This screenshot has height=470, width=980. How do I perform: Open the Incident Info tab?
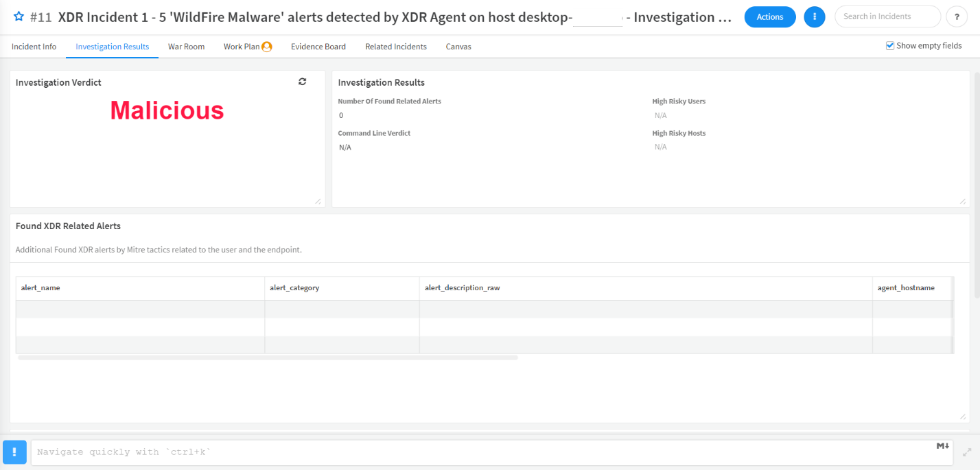[34, 47]
